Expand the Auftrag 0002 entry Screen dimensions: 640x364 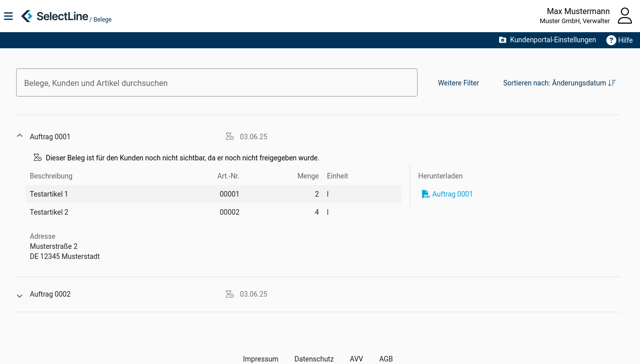click(x=20, y=296)
